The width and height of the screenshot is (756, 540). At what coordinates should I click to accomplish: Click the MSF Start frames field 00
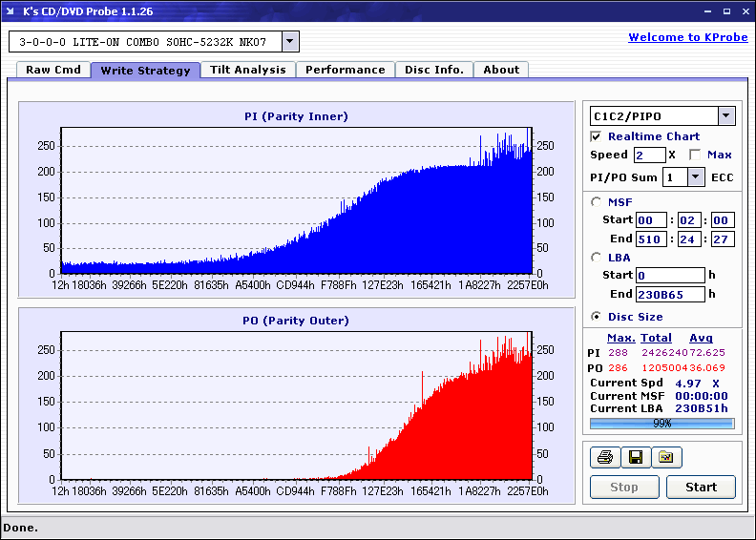click(x=723, y=220)
